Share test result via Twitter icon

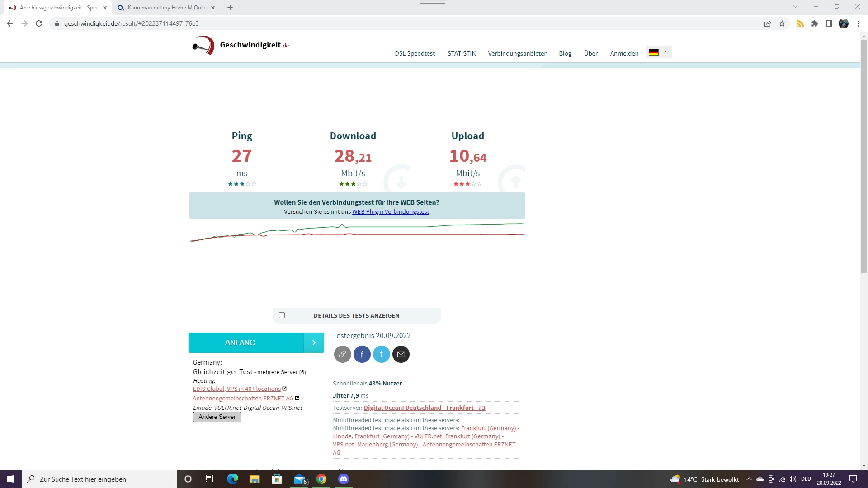tap(381, 354)
